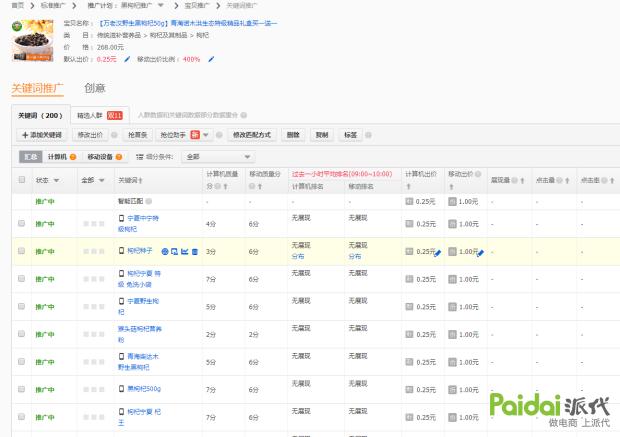Open 分布 link under 计算机排名 for 枸杞种子
This screenshot has width=620, height=437.
click(x=298, y=256)
